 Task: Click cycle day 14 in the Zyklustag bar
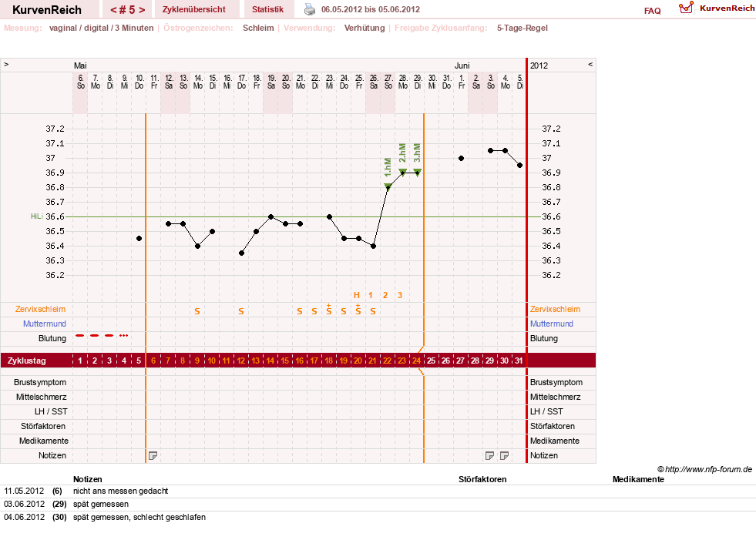coord(270,361)
